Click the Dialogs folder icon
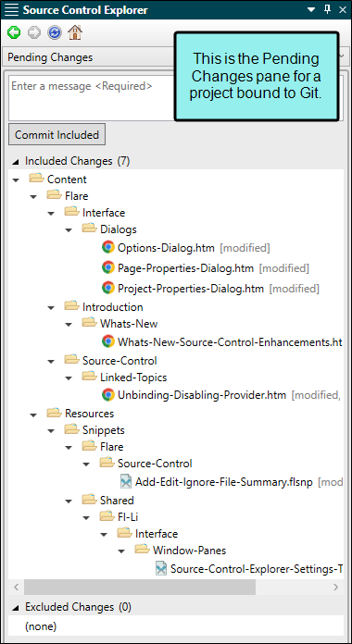 [x=89, y=229]
